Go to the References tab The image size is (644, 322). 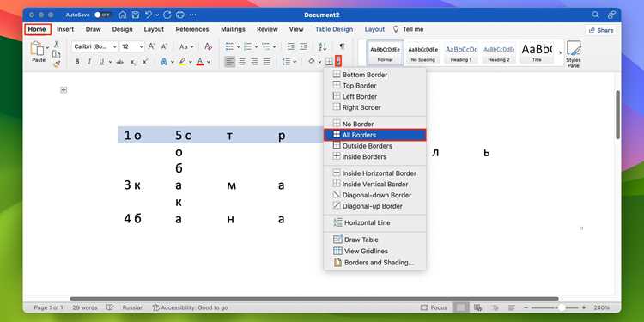(x=192, y=29)
